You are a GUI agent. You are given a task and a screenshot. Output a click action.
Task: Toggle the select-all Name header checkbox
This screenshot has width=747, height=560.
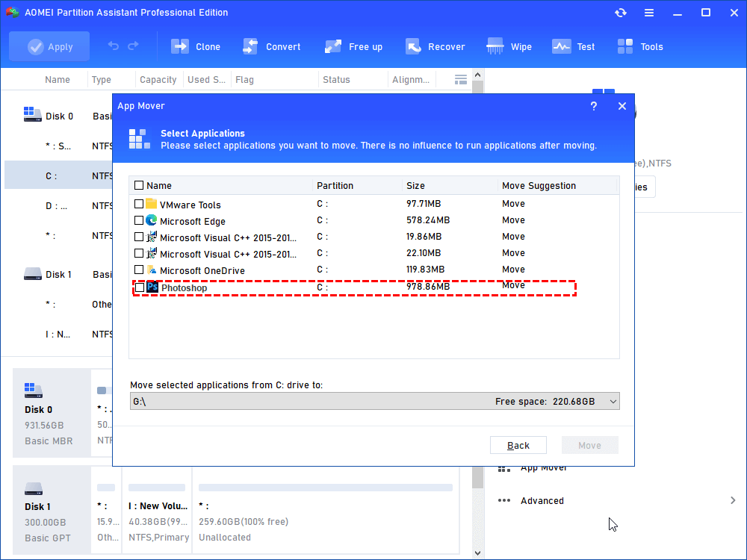click(x=139, y=185)
